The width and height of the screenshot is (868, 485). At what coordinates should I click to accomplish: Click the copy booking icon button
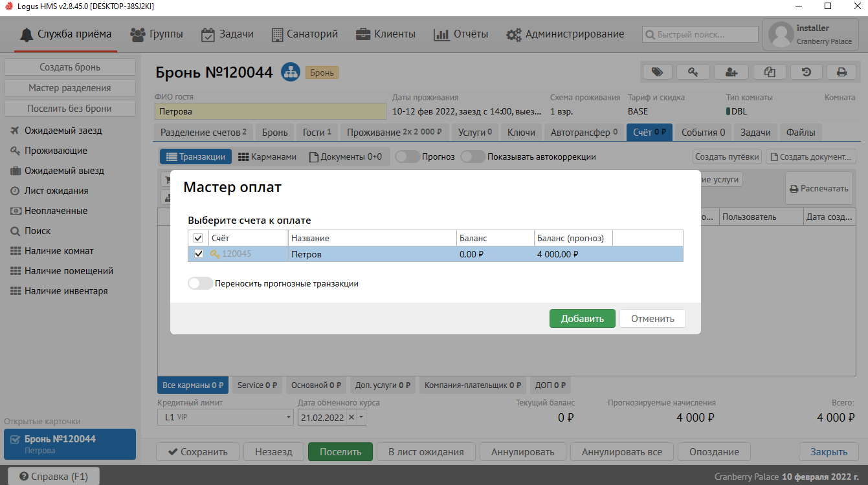point(769,72)
